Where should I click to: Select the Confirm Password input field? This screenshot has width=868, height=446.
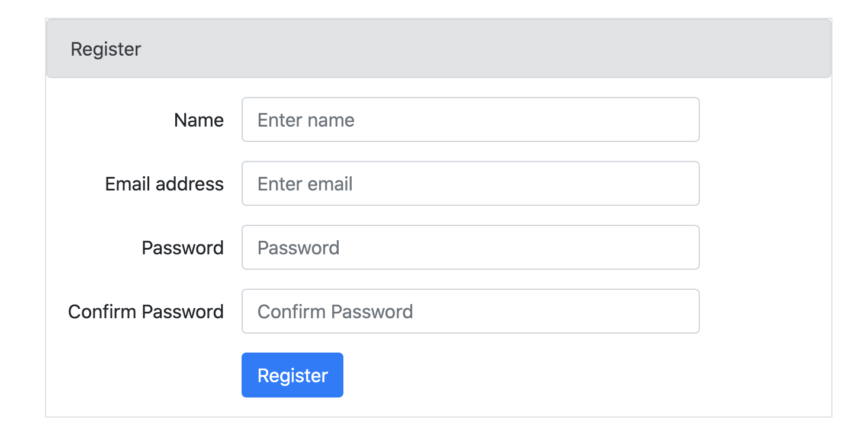470,311
